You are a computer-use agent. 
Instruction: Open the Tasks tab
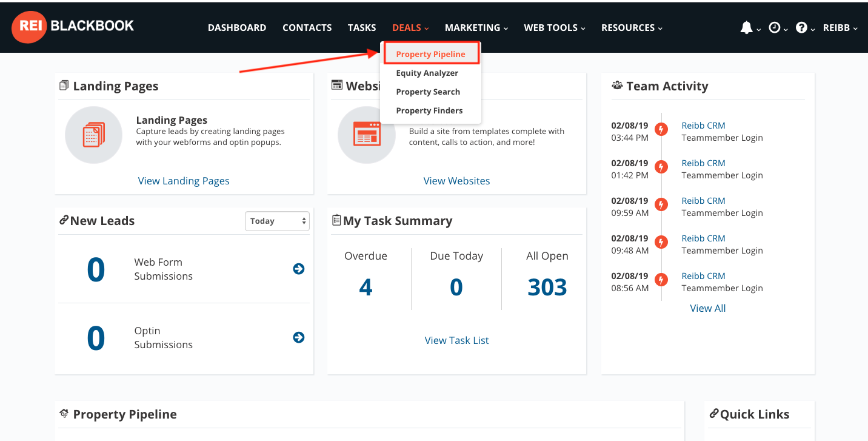pos(362,27)
